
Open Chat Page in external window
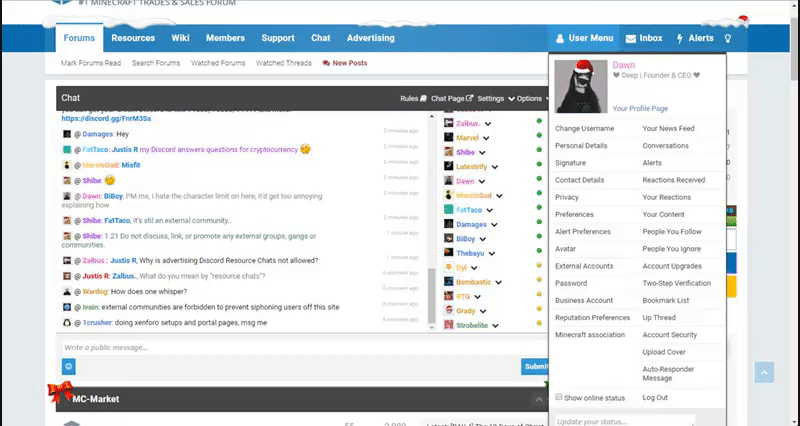452,98
